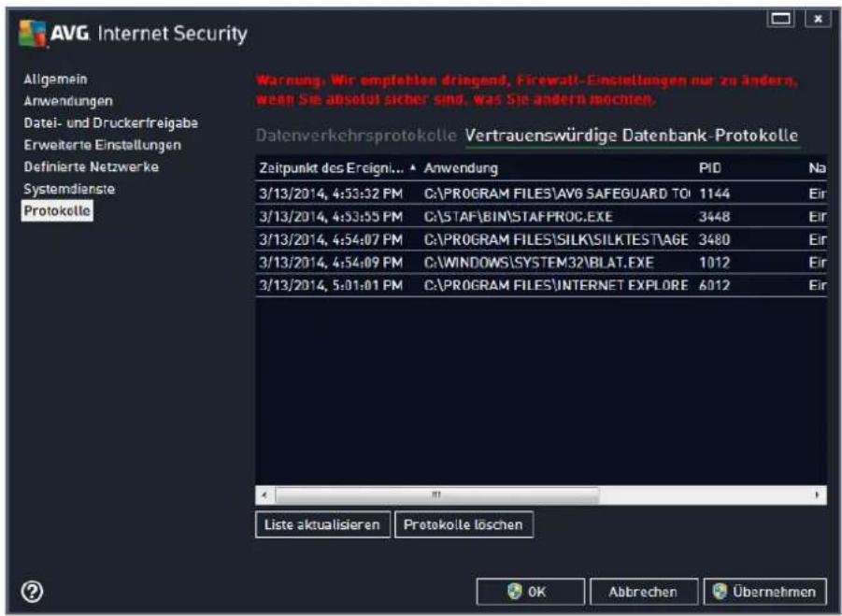Click the horizontal scrollbar thumb

click(437, 495)
